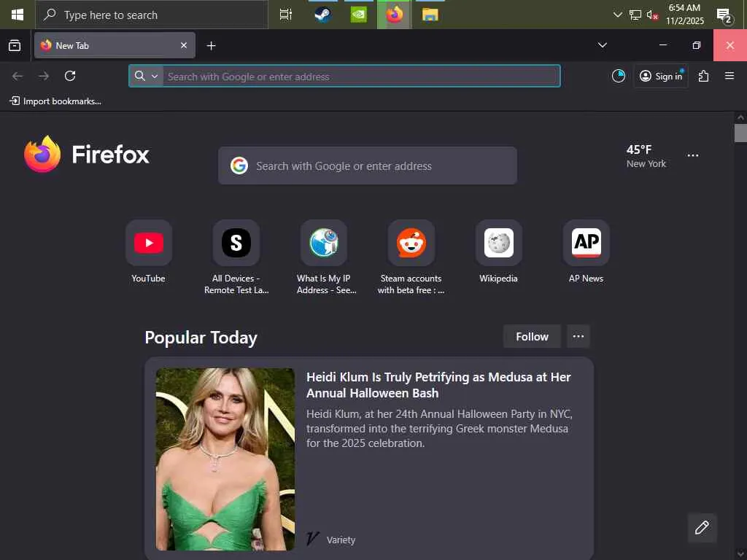747x560 pixels.
Task: Open the weather widget three-dot menu
Action: [693, 156]
